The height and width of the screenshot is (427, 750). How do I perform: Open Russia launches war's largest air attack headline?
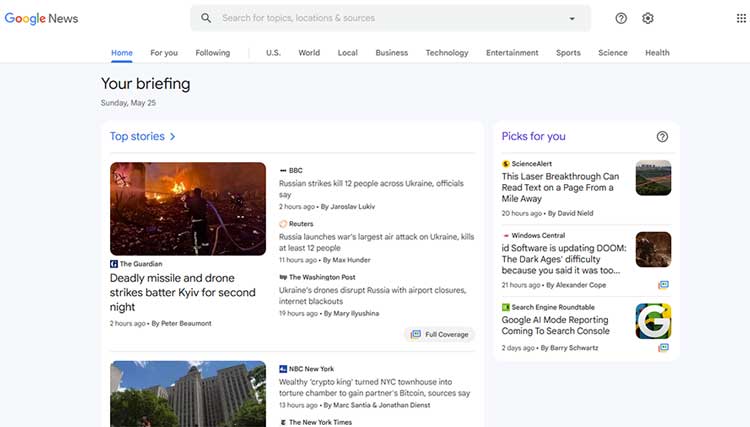point(376,242)
